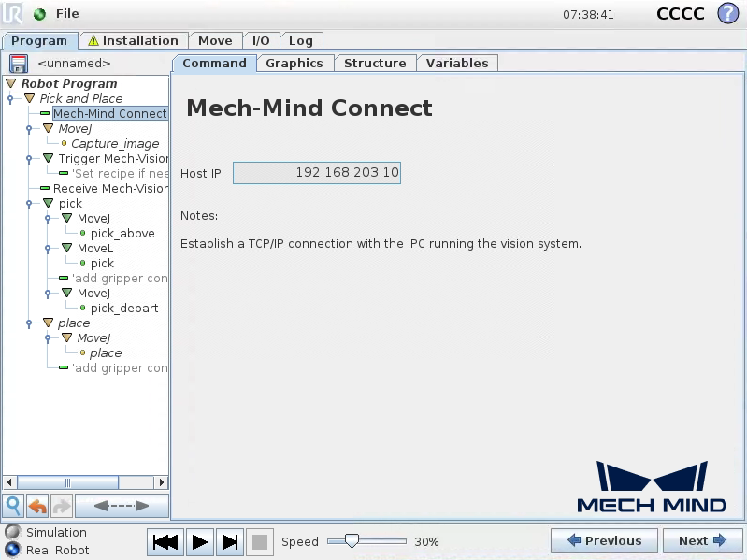Screen dimensions: 747x560
Task: Click the Host IP input field
Action: (x=316, y=173)
